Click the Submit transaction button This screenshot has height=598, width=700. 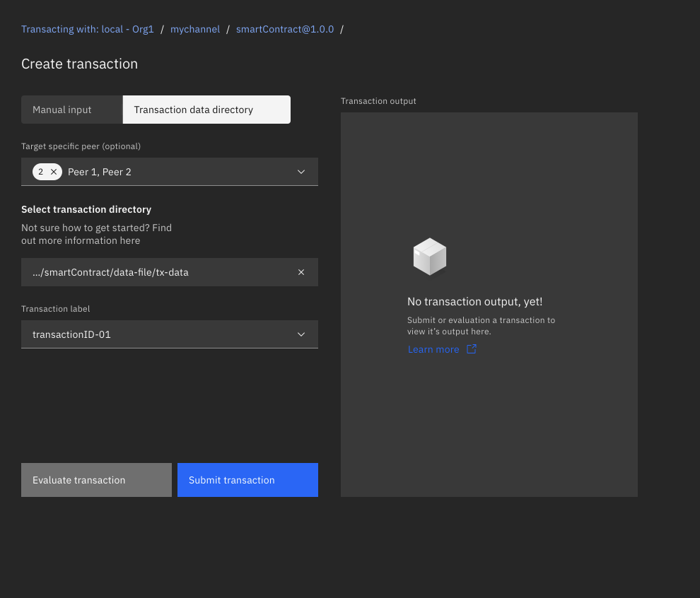(x=247, y=479)
